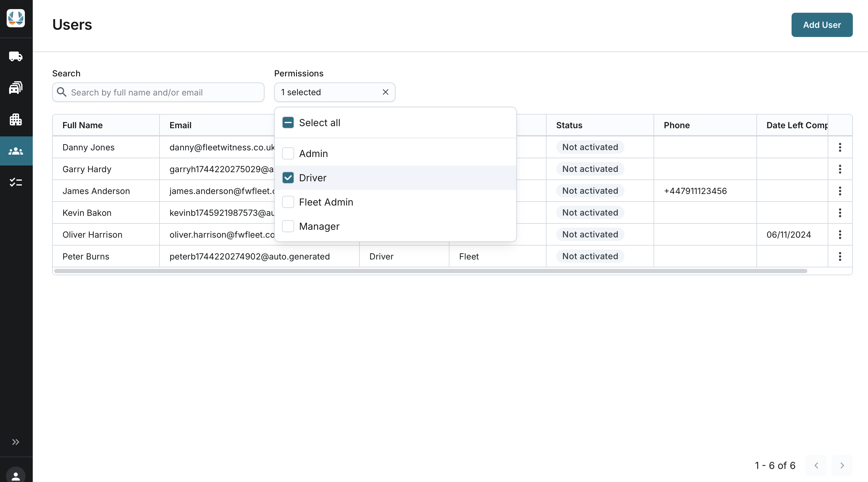Open the users group sidebar icon
This screenshot has width=868, height=482.
(16, 151)
